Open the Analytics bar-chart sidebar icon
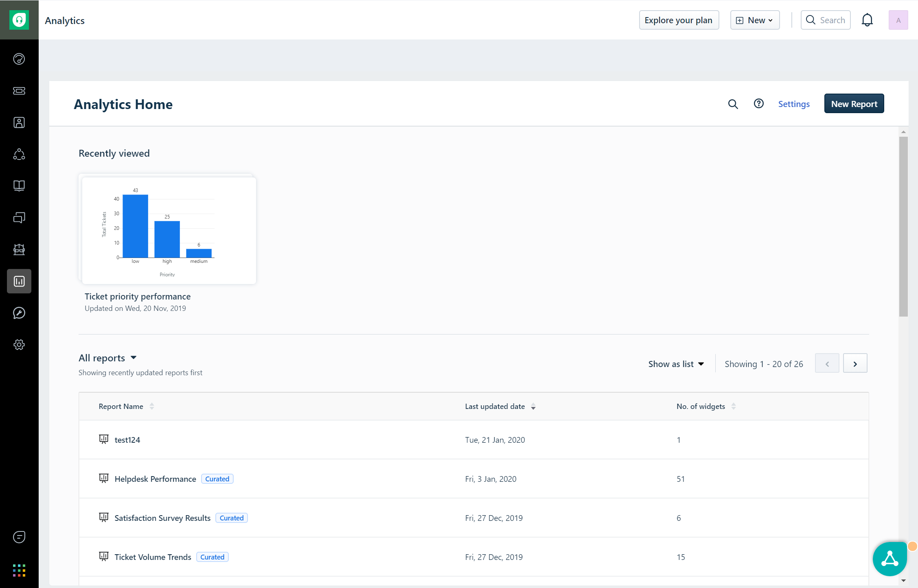This screenshot has width=918, height=588. (19, 281)
